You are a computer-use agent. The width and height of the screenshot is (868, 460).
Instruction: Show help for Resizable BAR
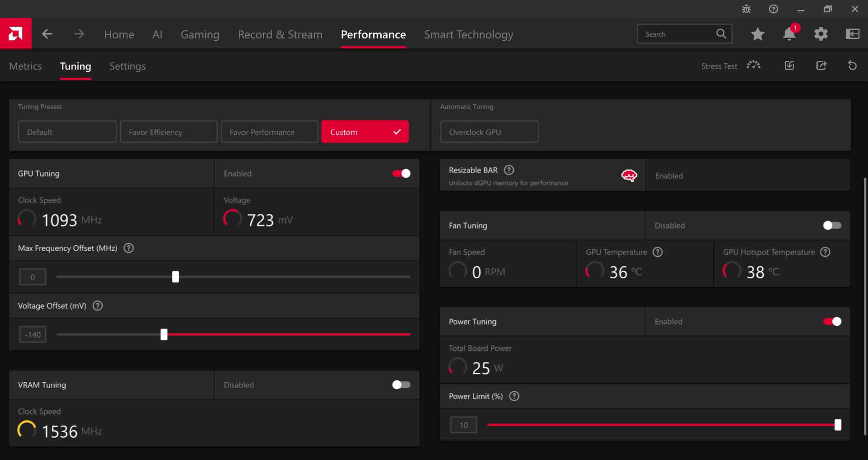(x=509, y=170)
